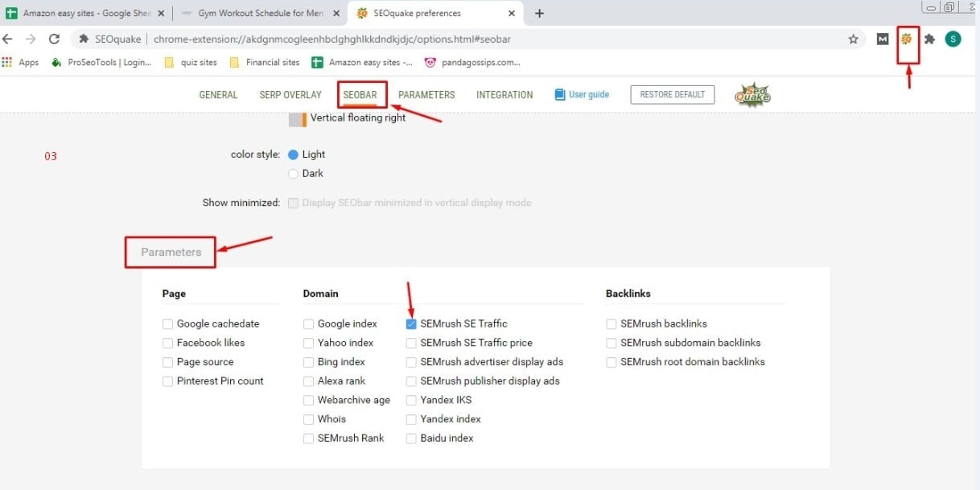This screenshot has width=980, height=490.
Task: Enable SEMrush publisher display ads checkbox
Action: pyautogui.click(x=411, y=381)
